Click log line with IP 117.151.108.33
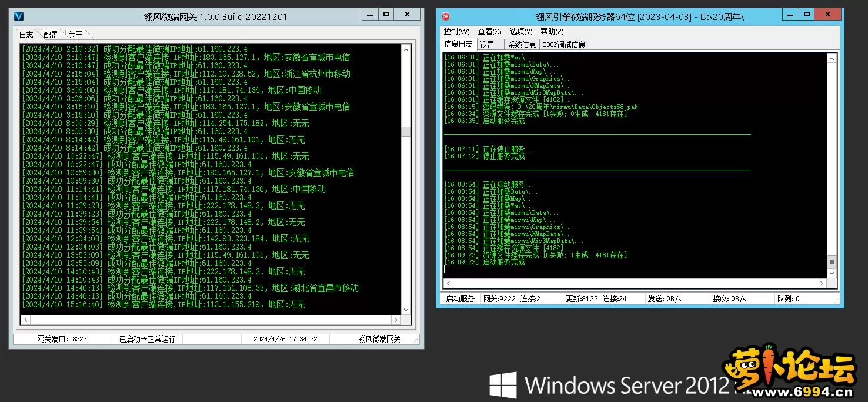This screenshot has width=868, height=402. (190, 288)
